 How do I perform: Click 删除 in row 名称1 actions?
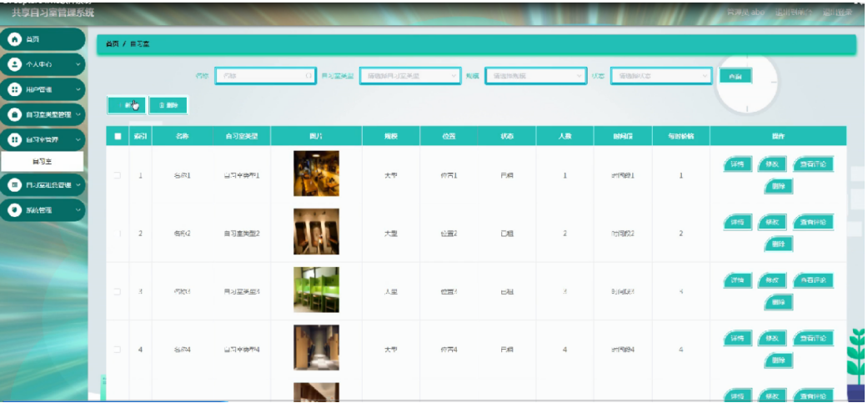(x=778, y=187)
